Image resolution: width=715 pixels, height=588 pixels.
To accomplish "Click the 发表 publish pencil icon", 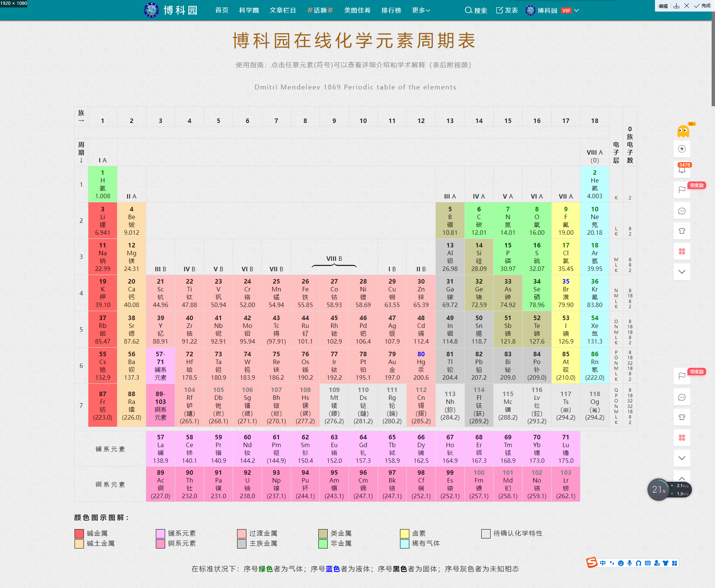I will click(x=499, y=10).
